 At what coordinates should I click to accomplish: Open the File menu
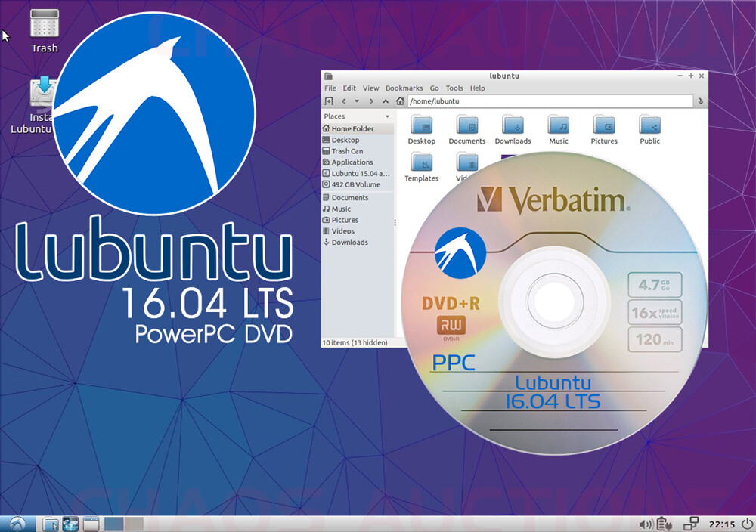tap(330, 88)
